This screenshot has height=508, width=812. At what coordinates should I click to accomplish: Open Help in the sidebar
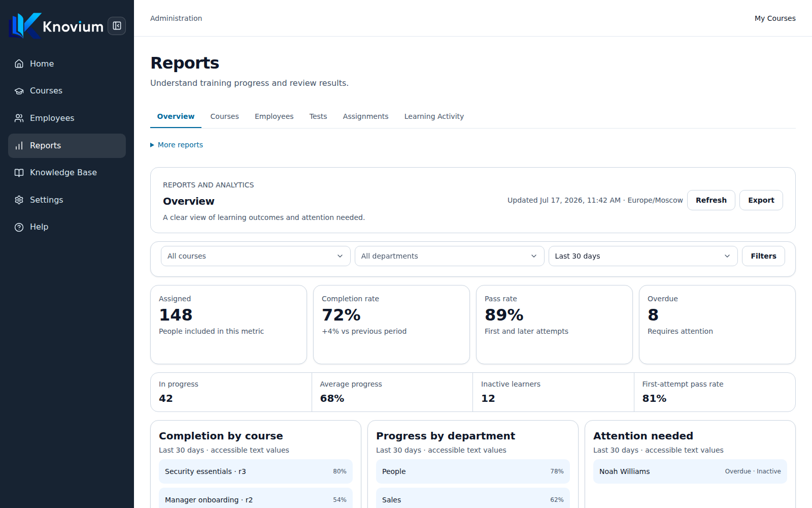coord(67,227)
